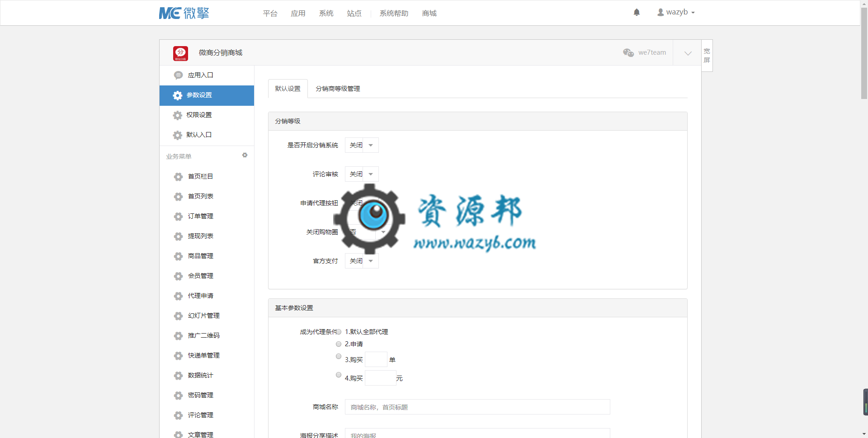This screenshot has width=868, height=438.
Task: Click the 数据统计 gear icon
Action: coord(178,376)
